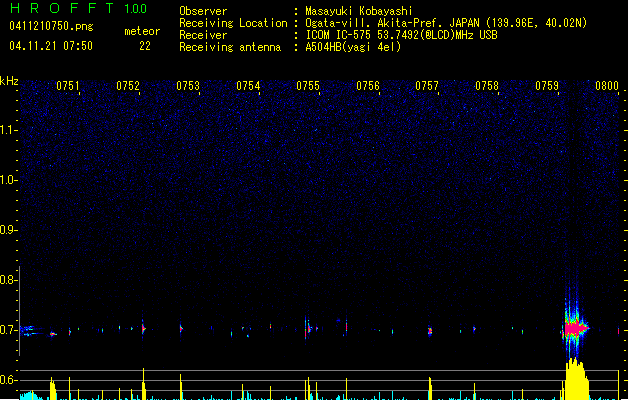The height and width of the screenshot is (400, 629).
Task: Click the 0800 time marker
Action: 607,86
